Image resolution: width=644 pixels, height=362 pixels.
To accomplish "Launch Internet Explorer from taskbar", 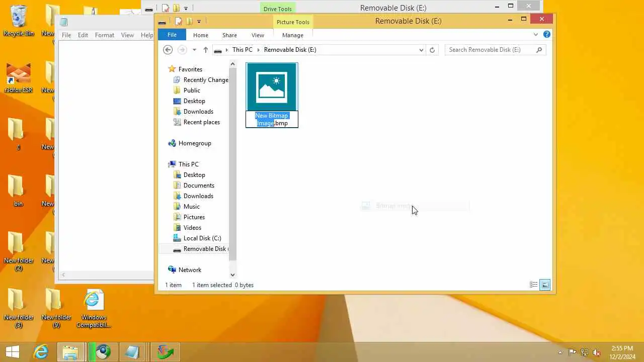I will (41, 352).
